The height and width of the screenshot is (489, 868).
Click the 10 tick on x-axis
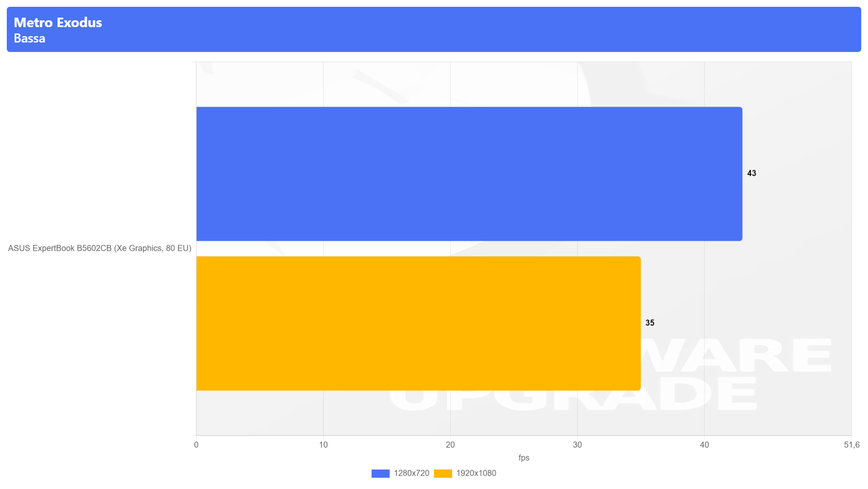pyautogui.click(x=323, y=445)
